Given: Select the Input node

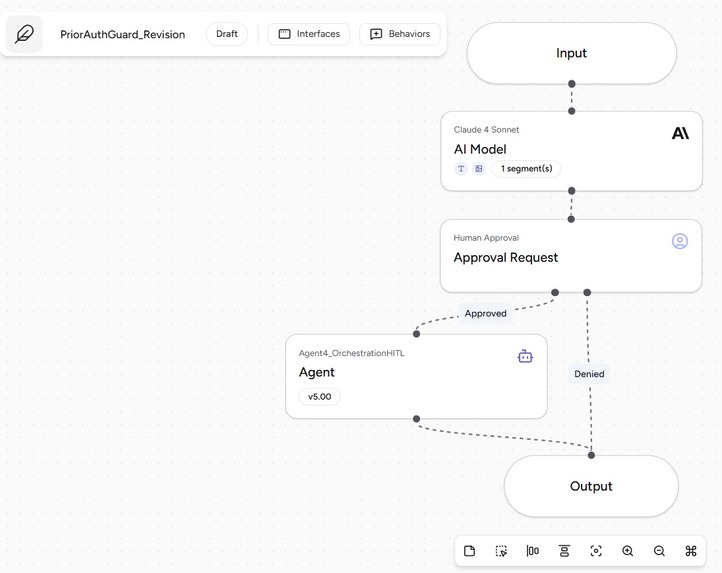Looking at the screenshot, I should [571, 53].
